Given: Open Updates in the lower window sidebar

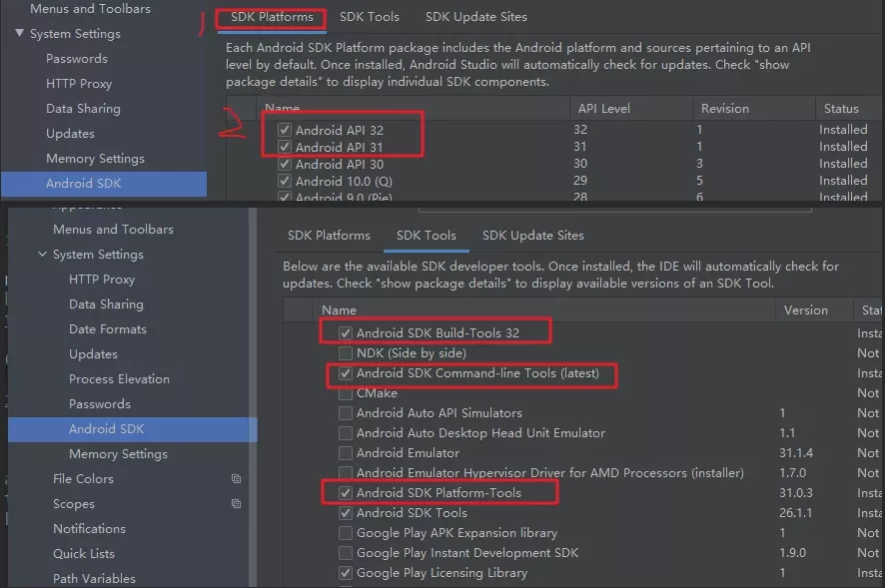Looking at the screenshot, I should coord(93,354).
